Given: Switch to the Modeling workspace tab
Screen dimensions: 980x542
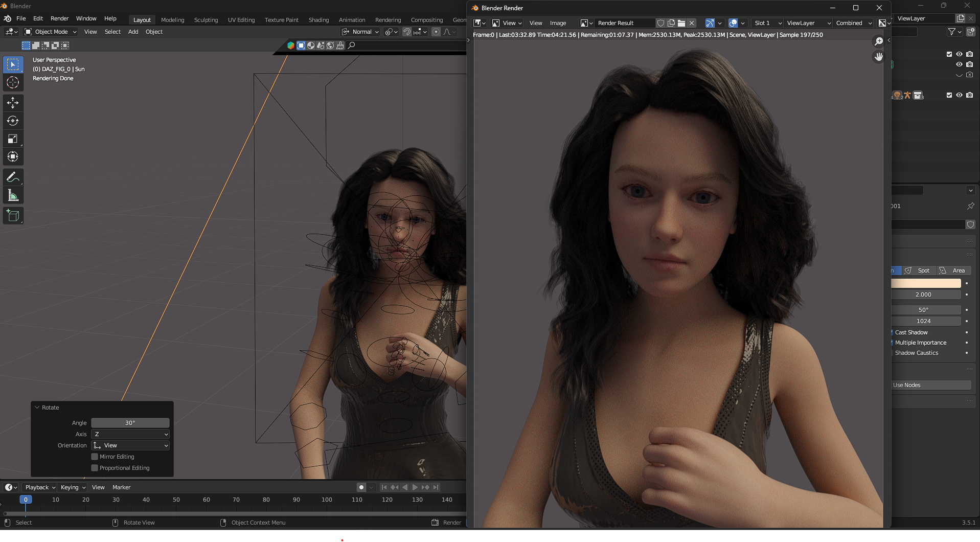Looking at the screenshot, I should click(172, 20).
